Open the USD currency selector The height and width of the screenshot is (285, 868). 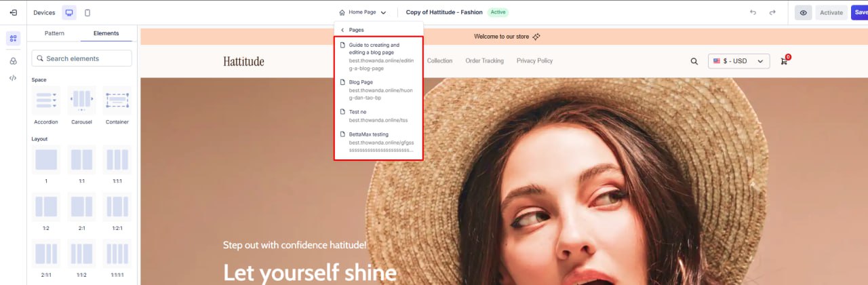pos(738,61)
